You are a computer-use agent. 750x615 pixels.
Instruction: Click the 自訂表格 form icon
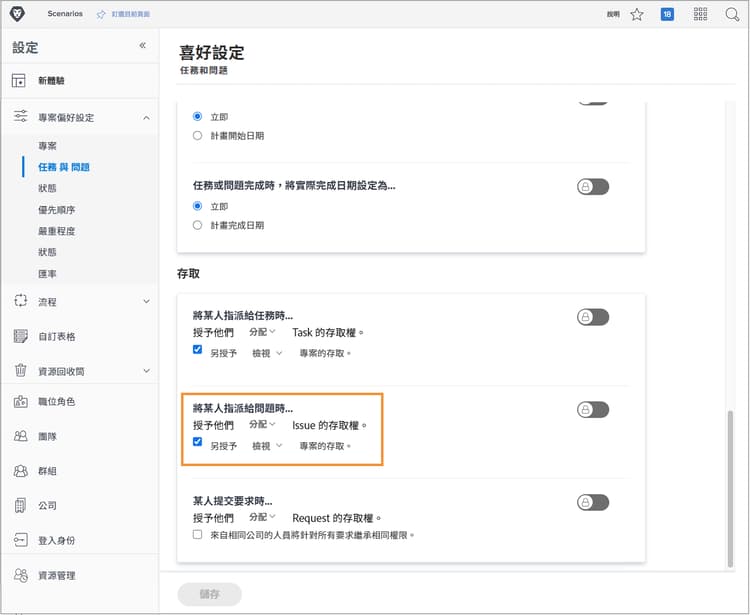click(x=21, y=336)
